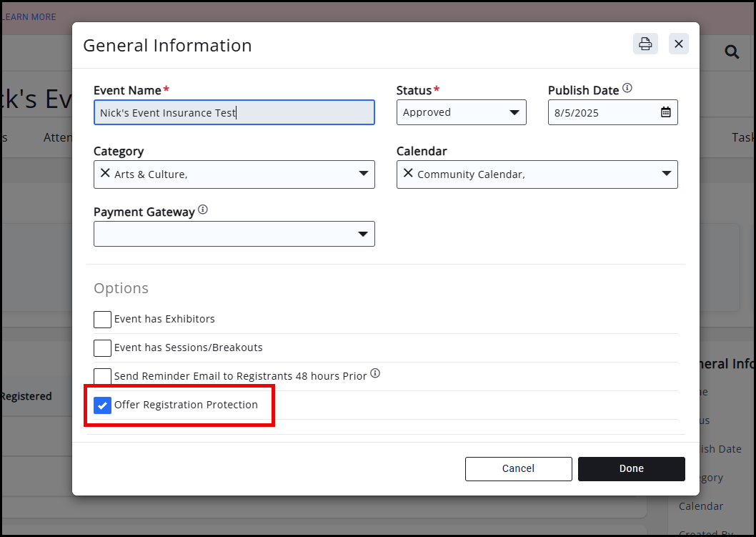756x537 pixels.
Task: Toggle Send Reminder Email to Registrants checkbox
Action: (x=103, y=376)
